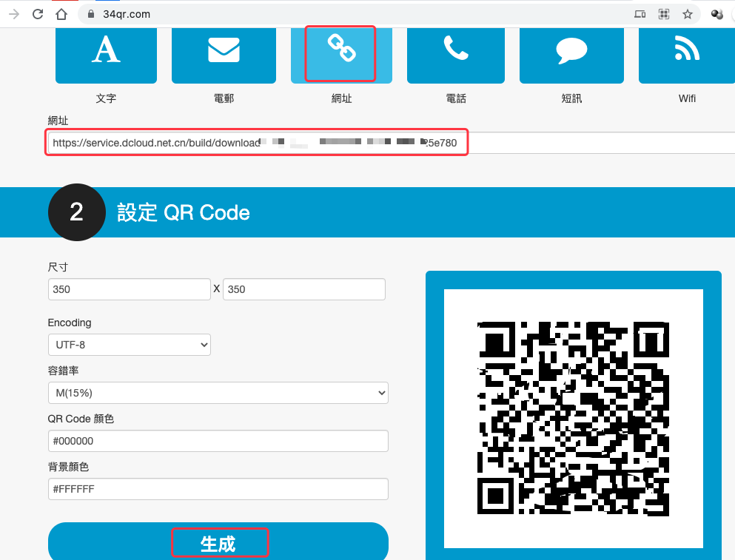Image resolution: width=735 pixels, height=560 pixels.
Task: Click the 電話 label under tile
Action: 456,98
